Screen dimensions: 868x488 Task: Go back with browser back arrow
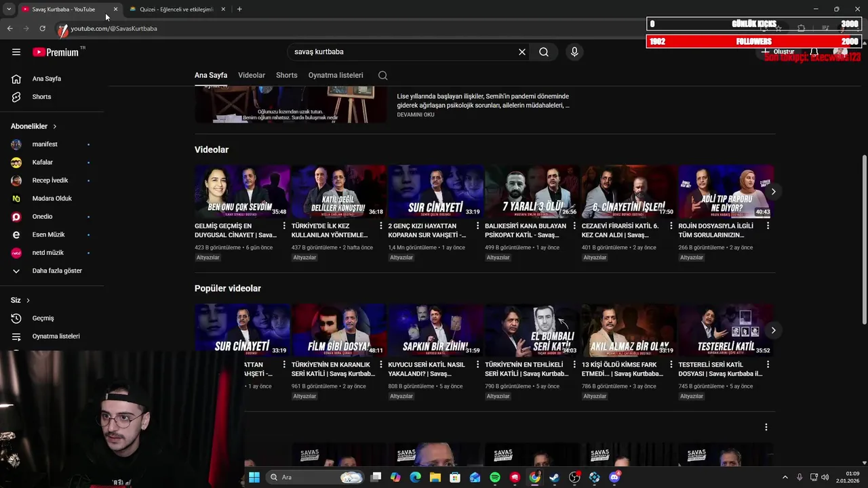9,28
